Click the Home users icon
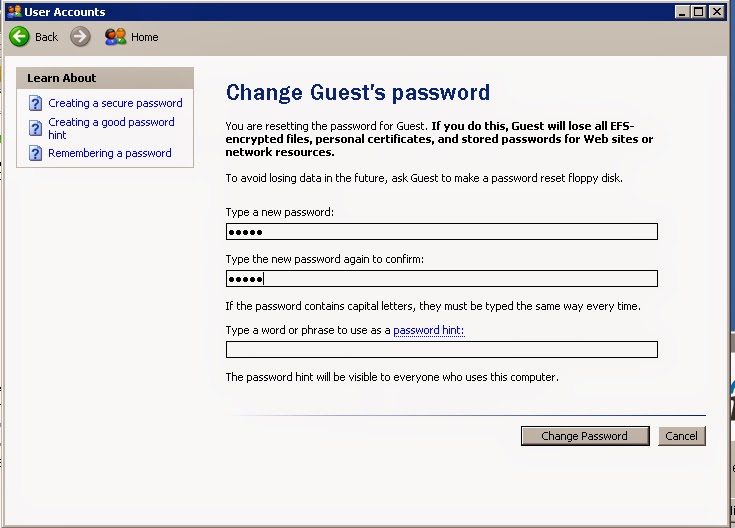 pos(115,37)
